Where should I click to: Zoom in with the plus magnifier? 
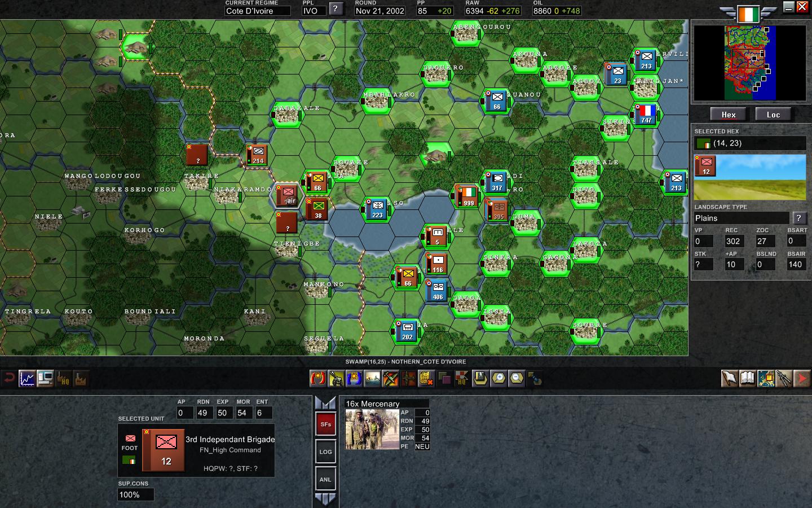click(x=498, y=378)
